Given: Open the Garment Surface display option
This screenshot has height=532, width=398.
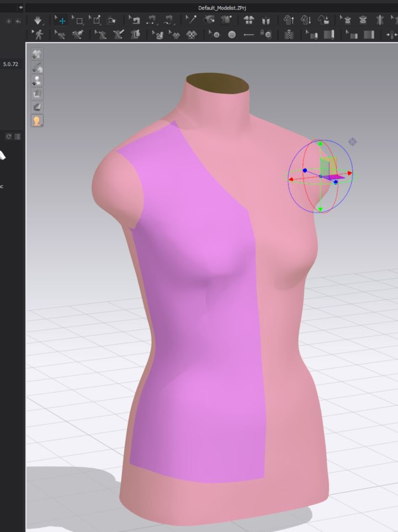Looking at the screenshot, I should 37,94.
